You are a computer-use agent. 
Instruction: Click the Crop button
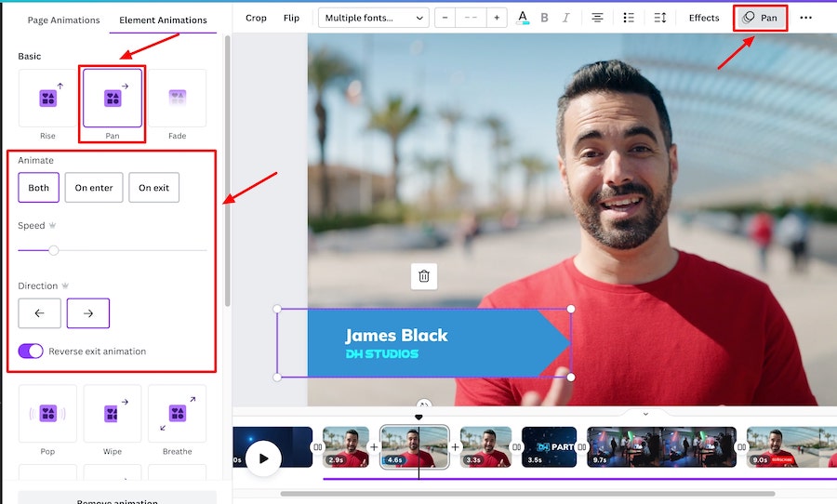(x=256, y=18)
